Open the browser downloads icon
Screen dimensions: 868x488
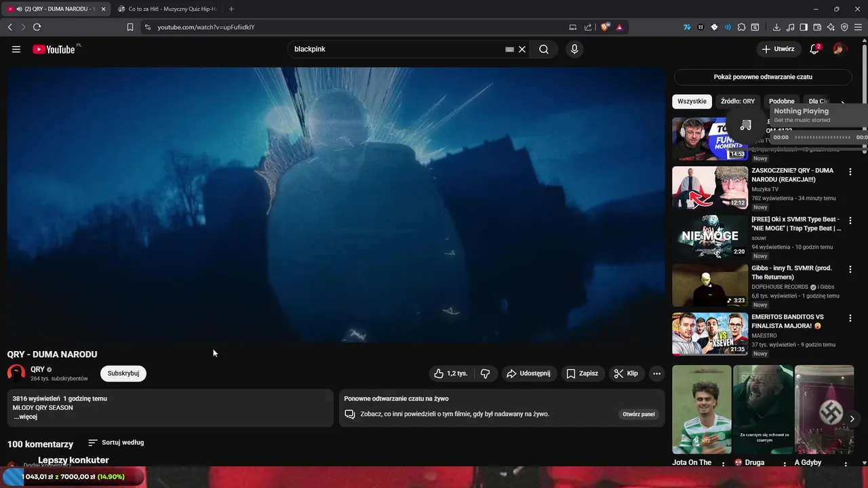[x=776, y=27]
